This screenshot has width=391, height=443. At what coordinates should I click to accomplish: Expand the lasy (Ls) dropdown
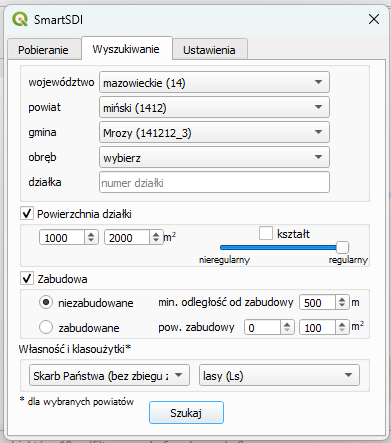279,375
